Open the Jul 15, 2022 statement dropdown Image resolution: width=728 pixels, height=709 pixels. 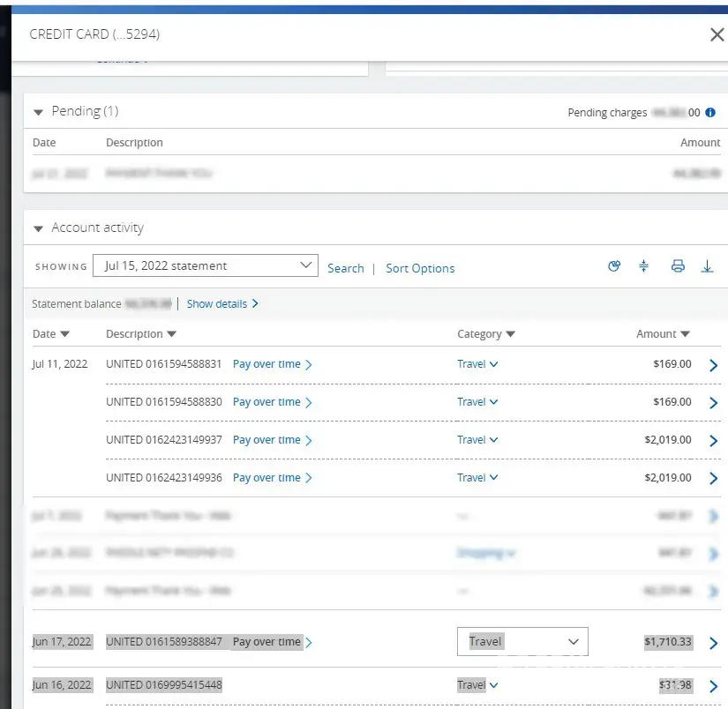(210, 266)
